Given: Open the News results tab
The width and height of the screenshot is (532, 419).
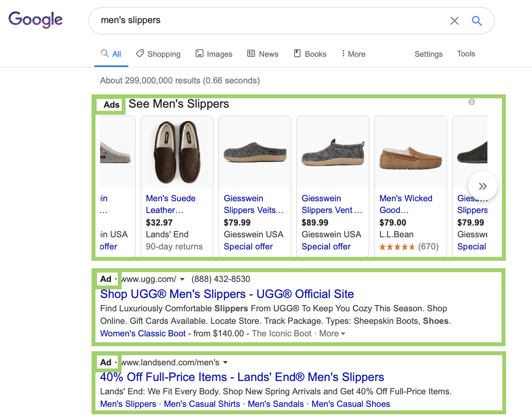Looking at the screenshot, I should pyautogui.click(x=263, y=54).
